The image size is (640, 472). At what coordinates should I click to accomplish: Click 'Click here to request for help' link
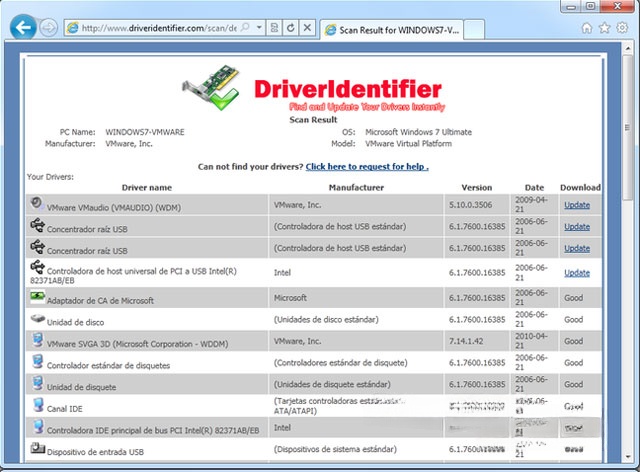(367, 167)
